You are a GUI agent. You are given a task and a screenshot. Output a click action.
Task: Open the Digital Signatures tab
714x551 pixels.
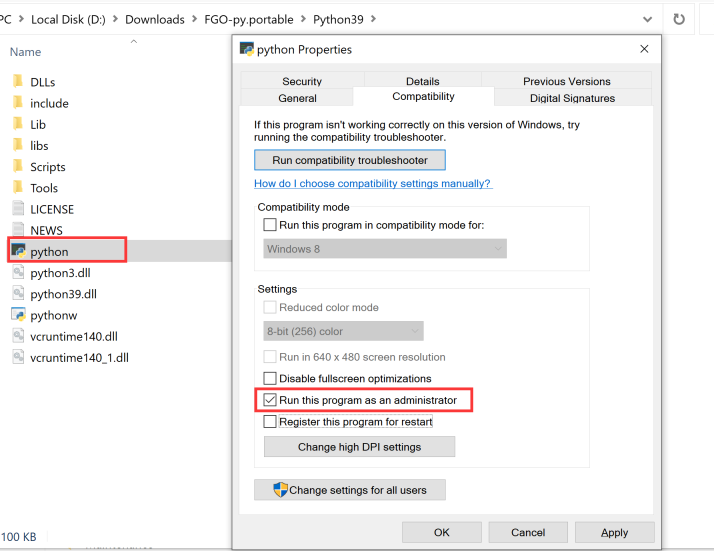coord(572,97)
